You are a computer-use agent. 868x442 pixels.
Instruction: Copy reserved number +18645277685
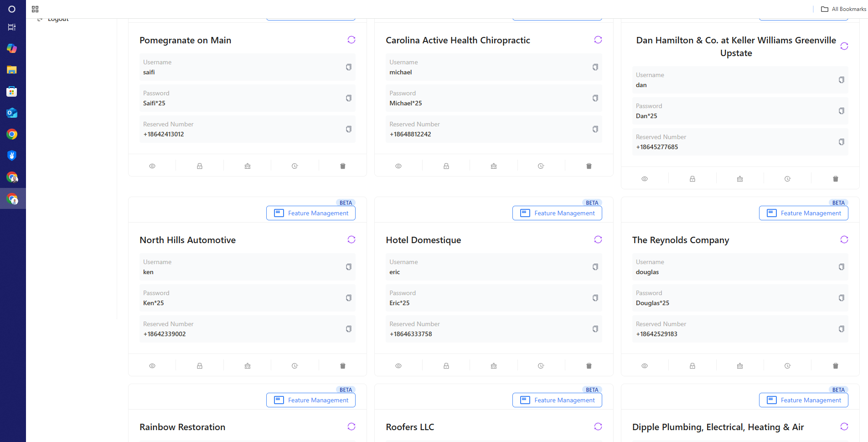841,142
